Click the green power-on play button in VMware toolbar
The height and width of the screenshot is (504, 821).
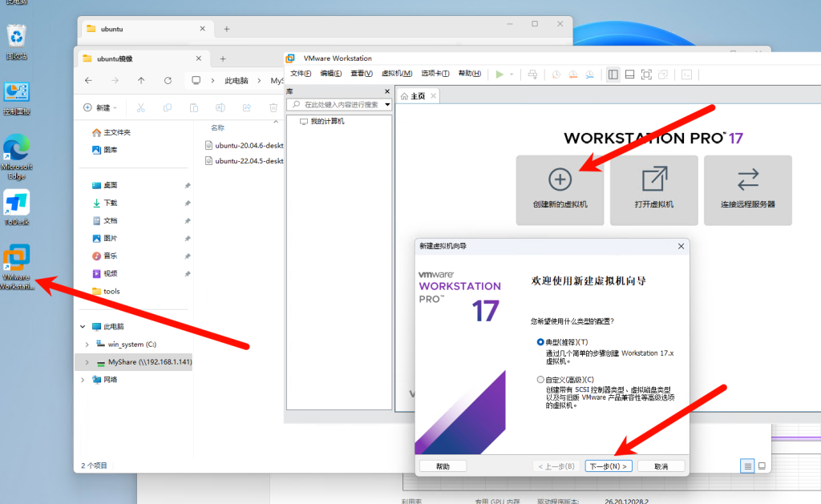point(499,75)
